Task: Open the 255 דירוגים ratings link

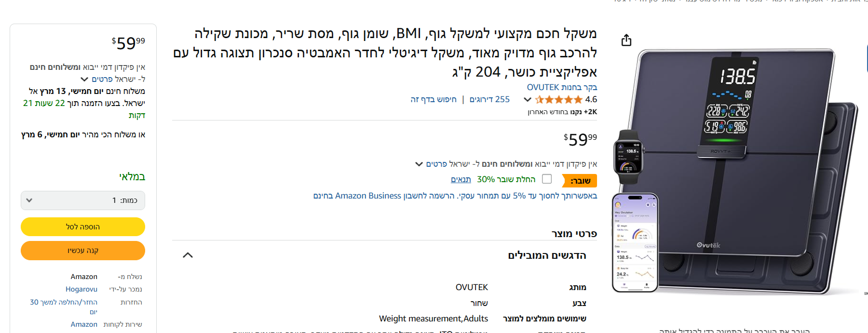Action: click(x=489, y=99)
